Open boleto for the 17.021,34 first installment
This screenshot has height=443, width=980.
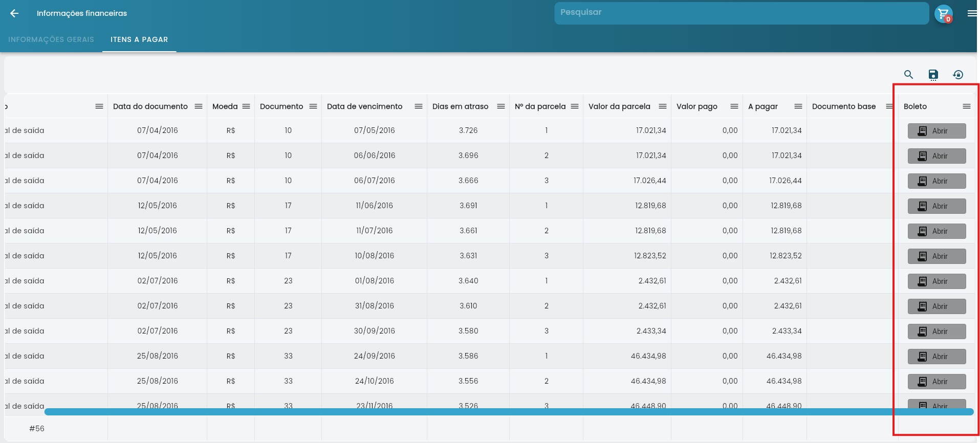(x=937, y=131)
